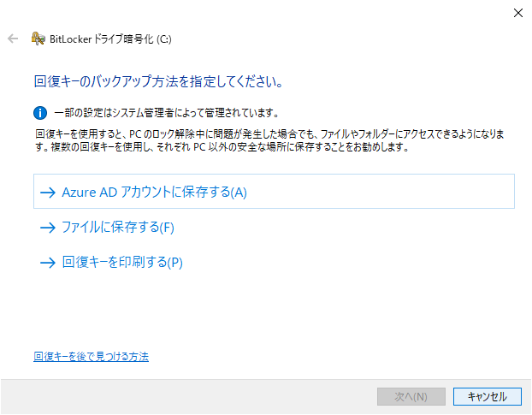Click the 次へ(N) button
Viewport: 532px width, 415px height.
[411, 396]
